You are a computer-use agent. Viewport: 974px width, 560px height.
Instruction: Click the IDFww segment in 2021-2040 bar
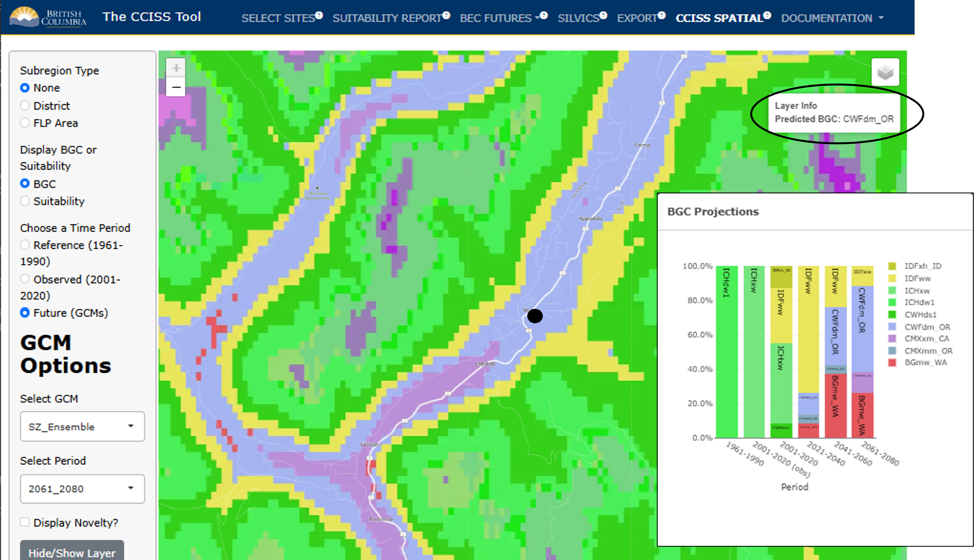point(809,330)
